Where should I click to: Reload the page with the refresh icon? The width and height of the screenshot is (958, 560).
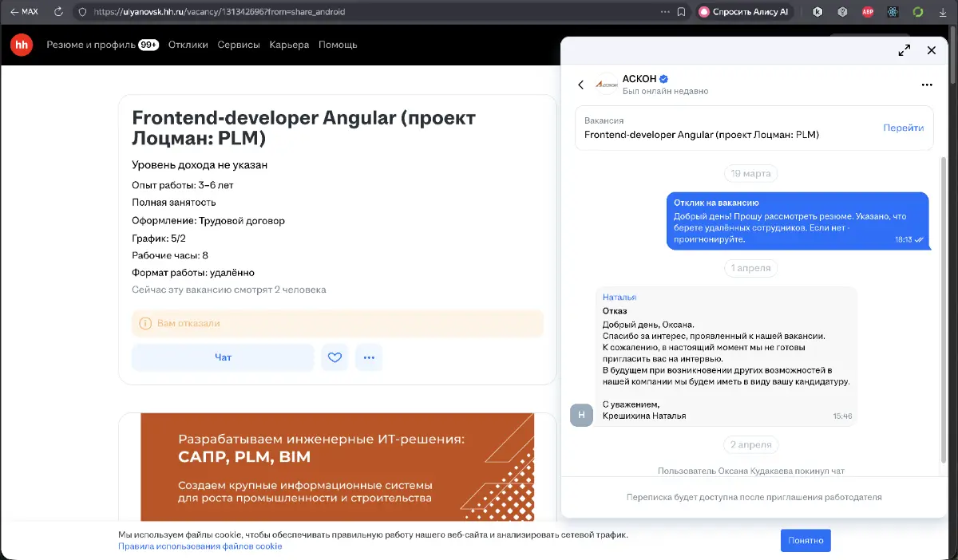click(x=58, y=12)
